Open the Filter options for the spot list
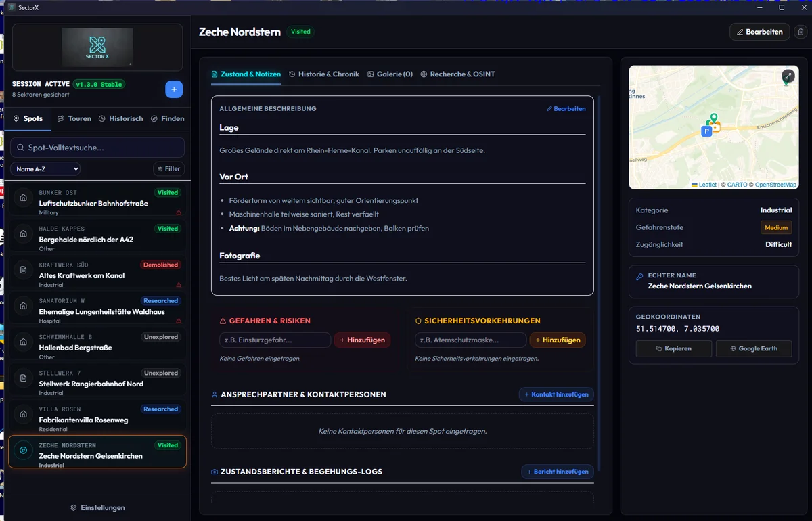812x521 pixels. coord(169,169)
